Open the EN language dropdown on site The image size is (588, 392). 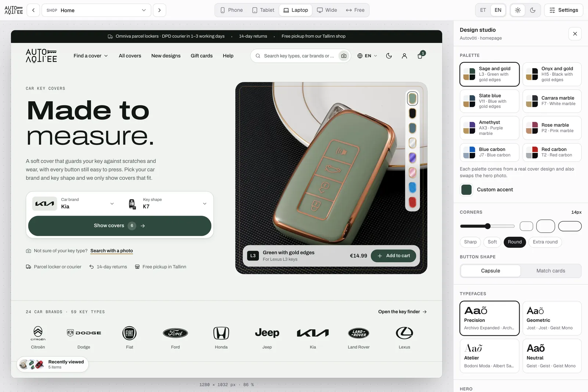[x=367, y=56]
